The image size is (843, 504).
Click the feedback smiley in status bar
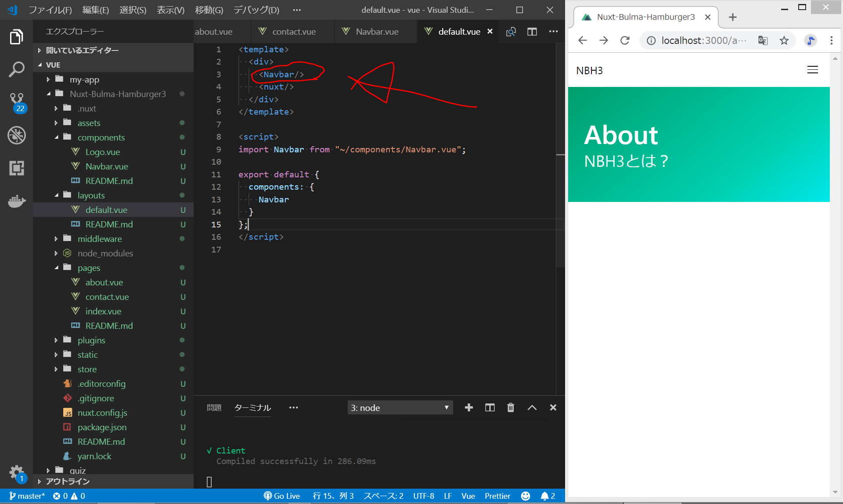pos(526,496)
